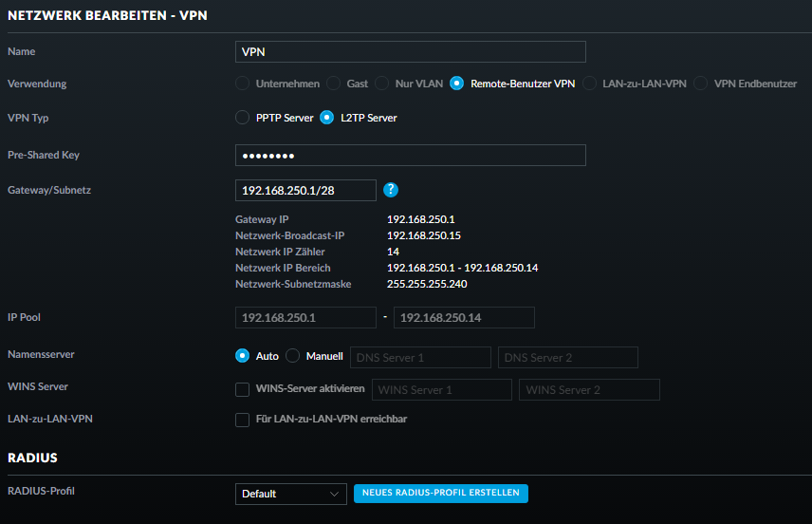812x524 pixels.
Task: Click the Gateway/Subnetz input field
Action: (x=305, y=190)
